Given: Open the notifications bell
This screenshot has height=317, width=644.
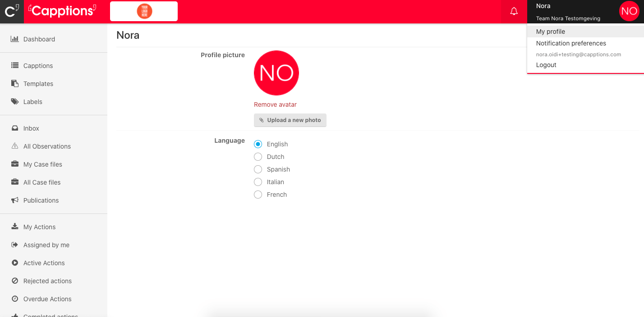Looking at the screenshot, I should 514,12.
